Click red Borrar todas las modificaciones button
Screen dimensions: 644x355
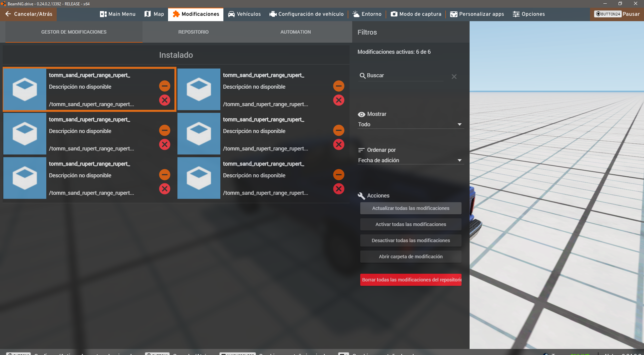(411, 280)
